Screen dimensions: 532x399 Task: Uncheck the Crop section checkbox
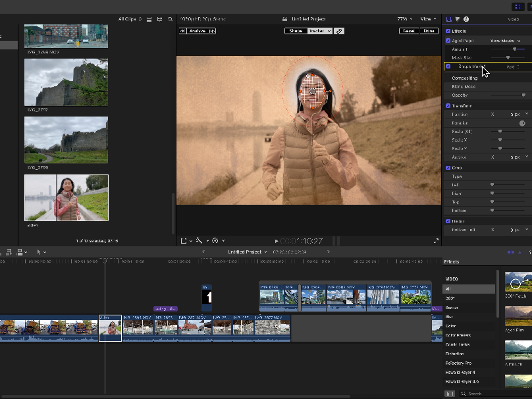click(x=448, y=168)
